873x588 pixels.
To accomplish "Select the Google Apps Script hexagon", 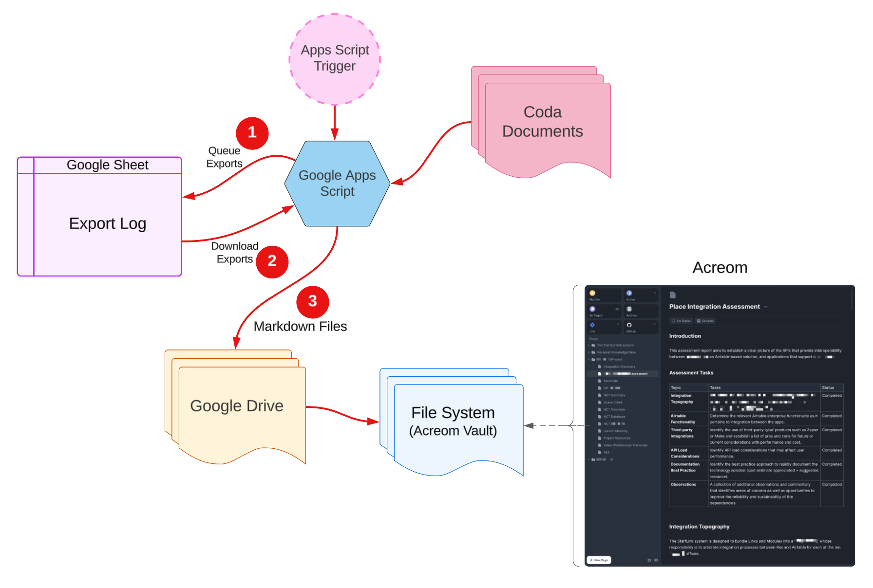I will tap(337, 184).
